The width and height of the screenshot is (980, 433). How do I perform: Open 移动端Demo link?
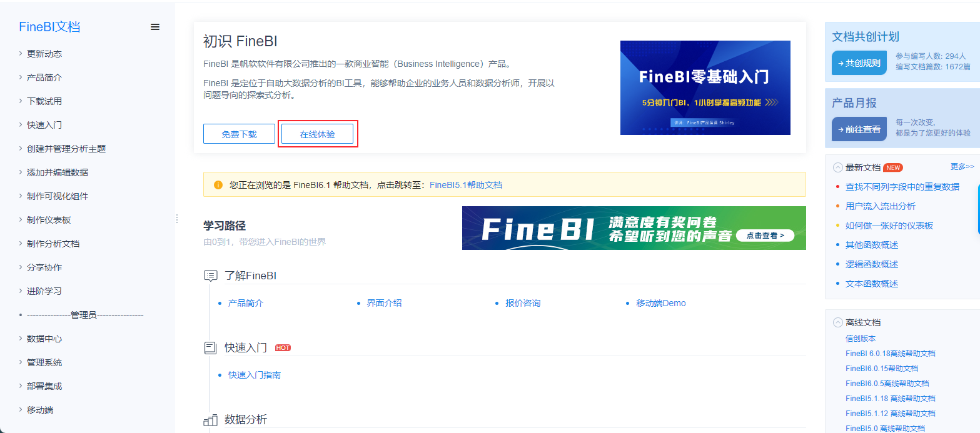tap(661, 303)
